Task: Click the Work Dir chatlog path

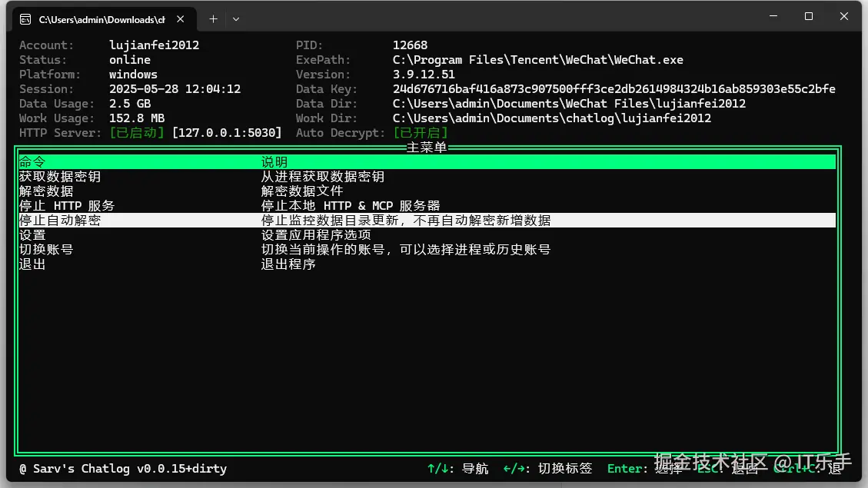Action: [x=552, y=118]
